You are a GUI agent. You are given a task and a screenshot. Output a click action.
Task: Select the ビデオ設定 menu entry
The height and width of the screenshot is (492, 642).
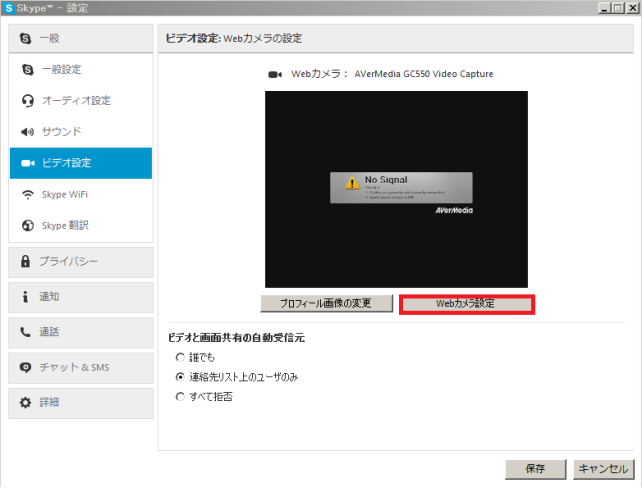81,163
